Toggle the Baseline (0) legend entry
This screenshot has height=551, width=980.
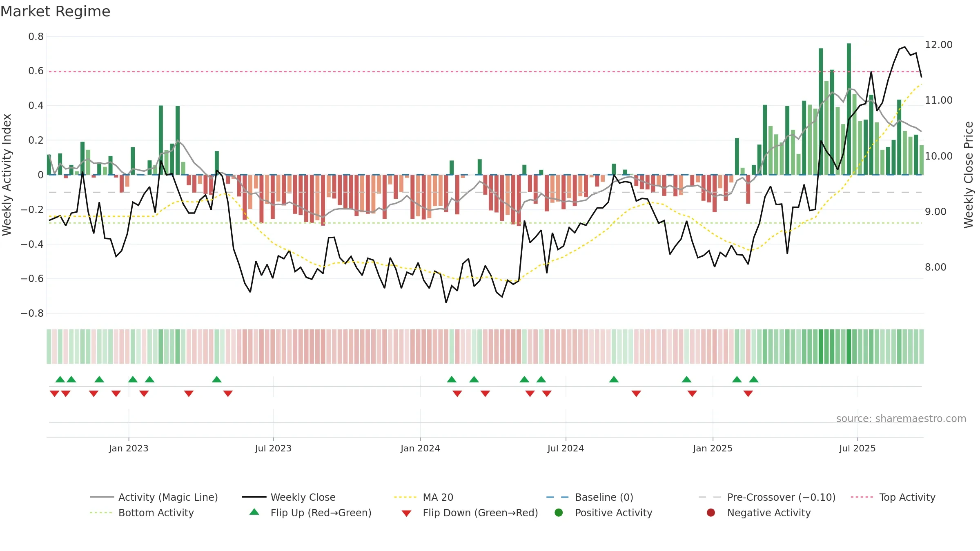tap(590, 497)
